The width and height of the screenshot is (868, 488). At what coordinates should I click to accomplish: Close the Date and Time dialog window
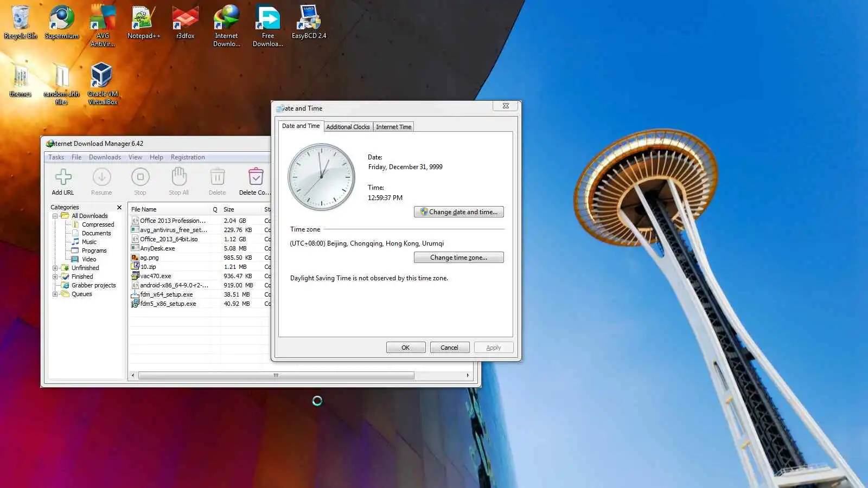click(506, 106)
